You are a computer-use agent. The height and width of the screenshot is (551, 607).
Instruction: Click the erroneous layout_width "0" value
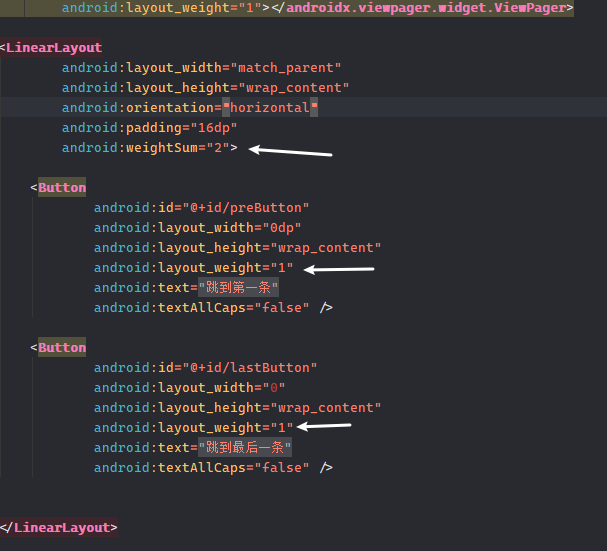pyautogui.click(x=274, y=388)
